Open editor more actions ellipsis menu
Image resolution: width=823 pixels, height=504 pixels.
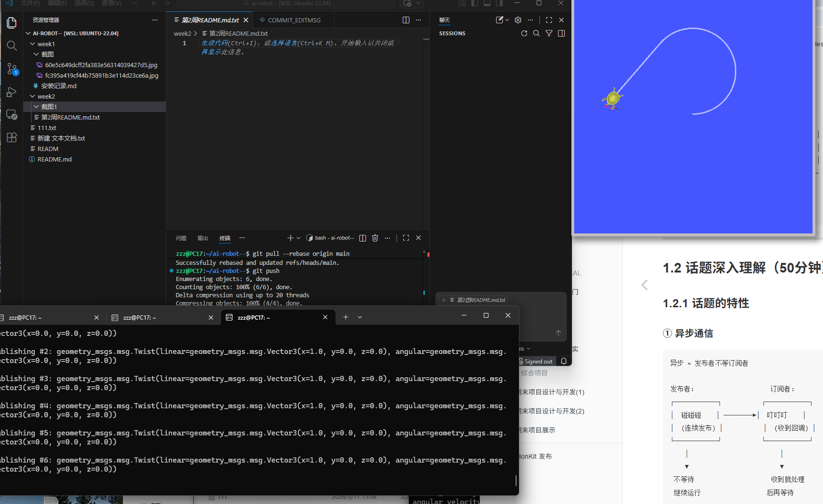pyautogui.click(x=418, y=20)
